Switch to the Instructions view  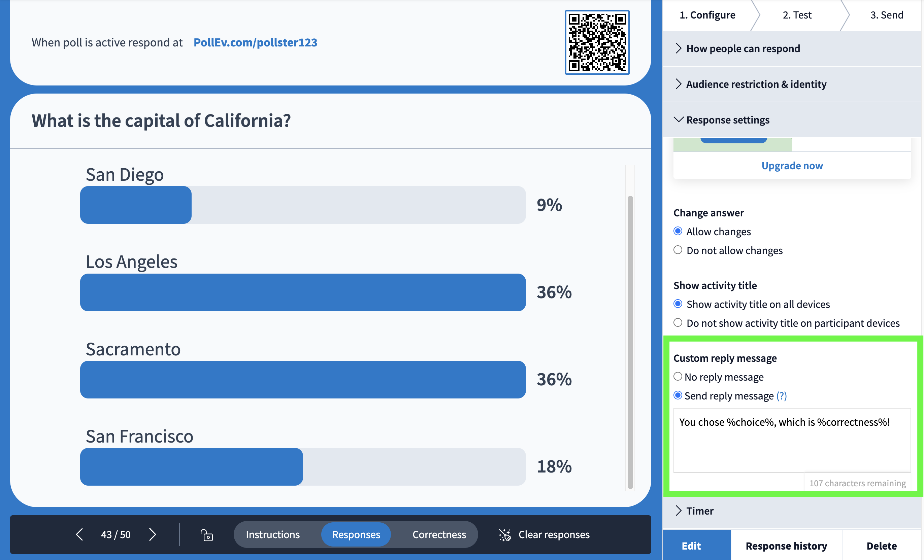click(x=273, y=534)
